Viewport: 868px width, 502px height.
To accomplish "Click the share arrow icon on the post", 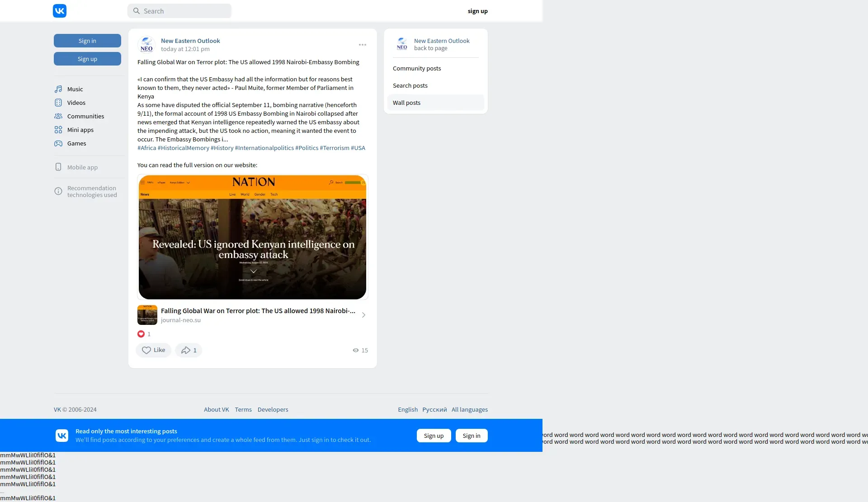I will tap(186, 350).
